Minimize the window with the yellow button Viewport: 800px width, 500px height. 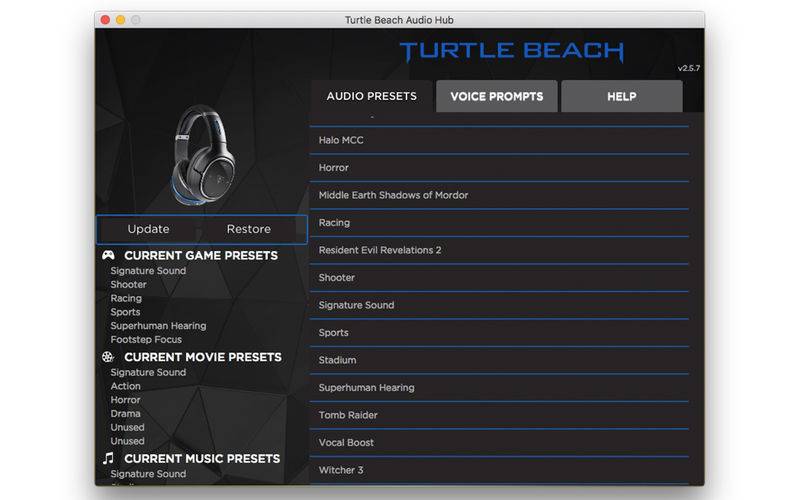(x=120, y=20)
